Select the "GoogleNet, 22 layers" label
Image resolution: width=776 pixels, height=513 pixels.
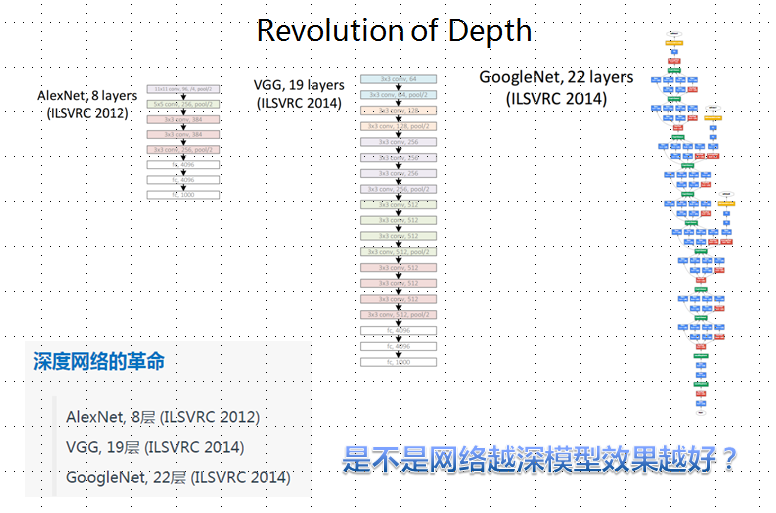pos(556,77)
